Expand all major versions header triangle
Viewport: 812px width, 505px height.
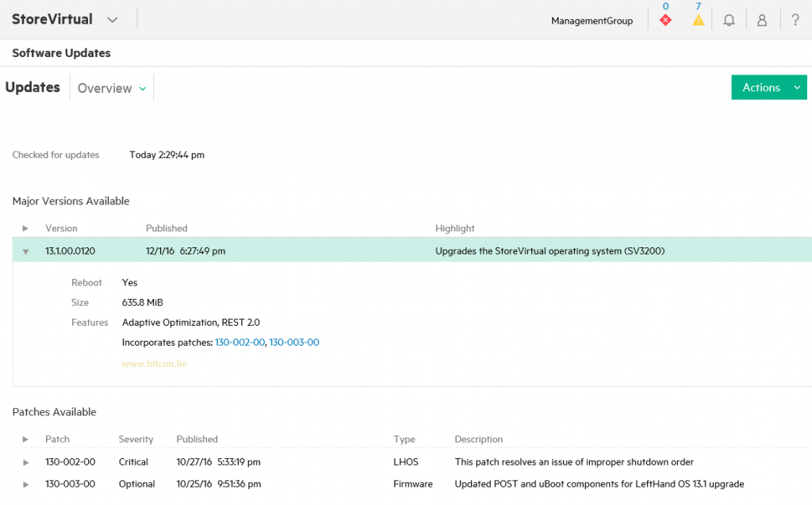coord(25,228)
